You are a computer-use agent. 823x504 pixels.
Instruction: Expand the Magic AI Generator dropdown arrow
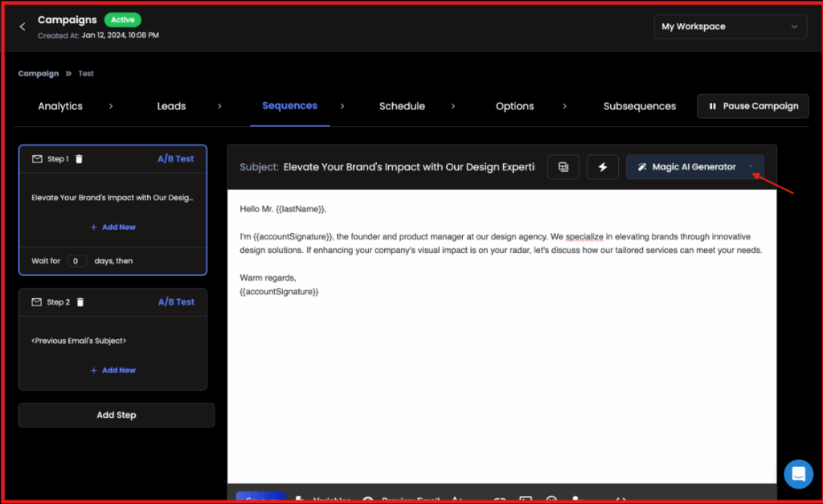pyautogui.click(x=751, y=167)
